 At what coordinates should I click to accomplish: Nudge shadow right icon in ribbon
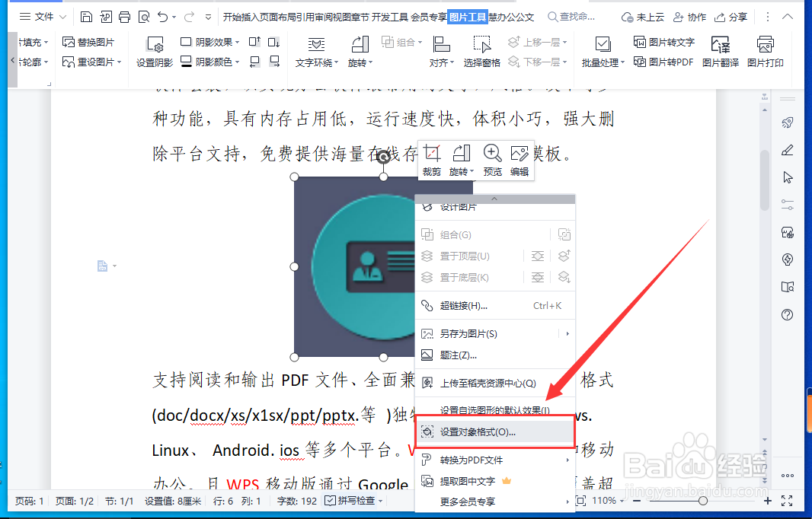[274, 62]
